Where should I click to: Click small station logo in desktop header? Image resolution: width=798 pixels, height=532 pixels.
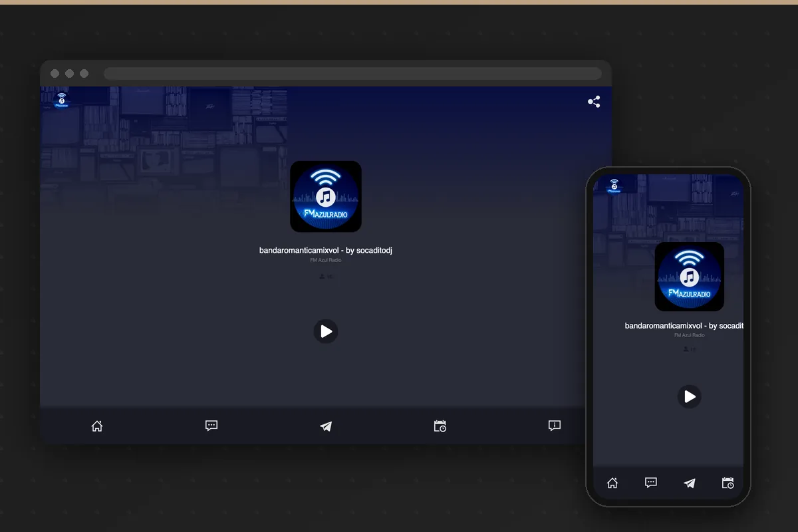pos(62,100)
